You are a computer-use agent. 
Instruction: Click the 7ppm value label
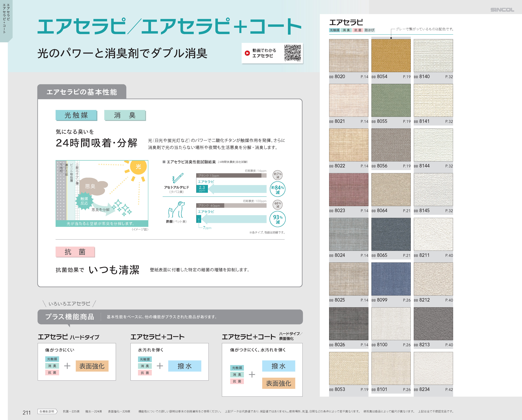(207, 228)
